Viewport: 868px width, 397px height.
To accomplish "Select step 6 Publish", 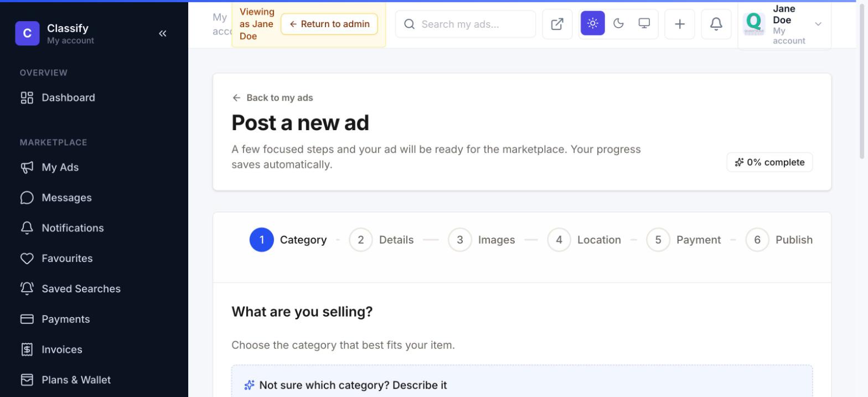I will pos(779,240).
